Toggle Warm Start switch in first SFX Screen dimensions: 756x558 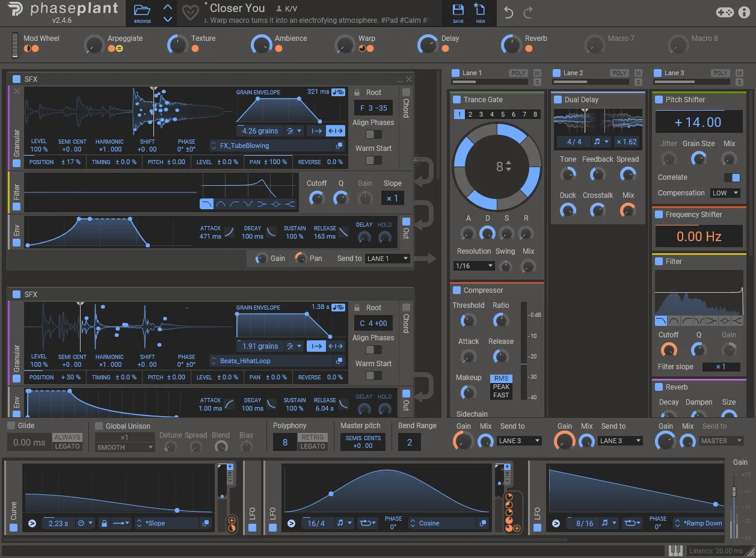373,160
